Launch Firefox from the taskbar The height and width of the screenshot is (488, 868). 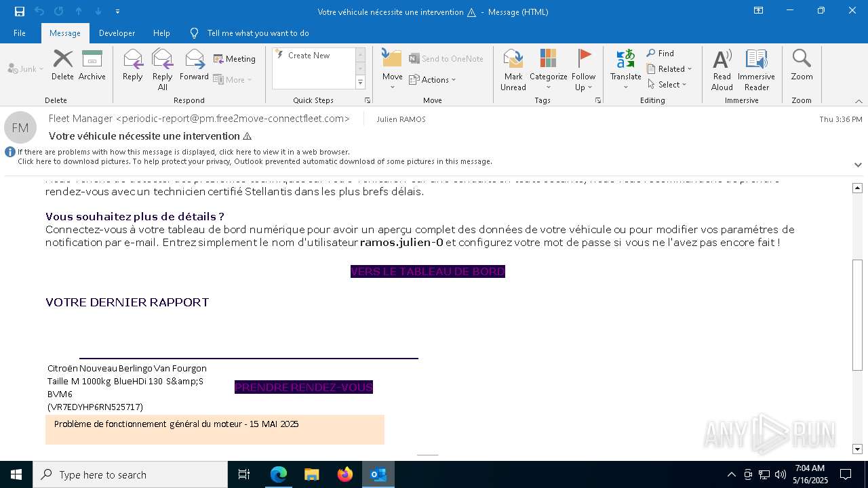pyautogui.click(x=345, y=474)
